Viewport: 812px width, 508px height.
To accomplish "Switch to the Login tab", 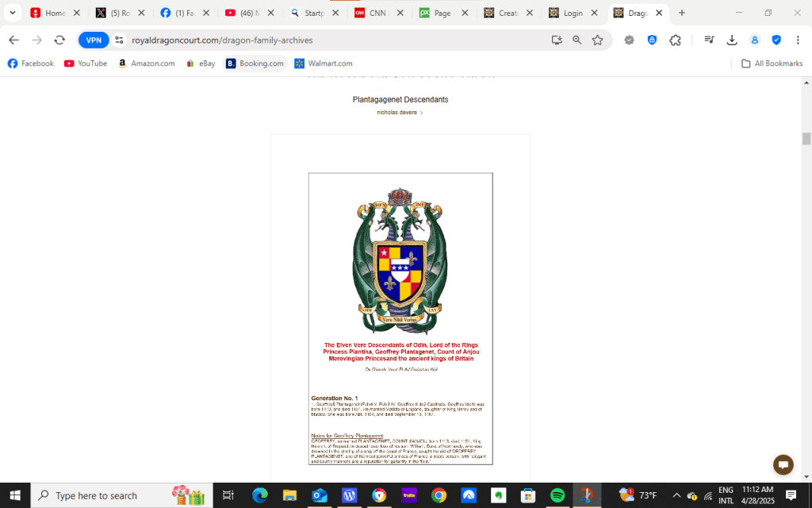I will coord(571,13).
